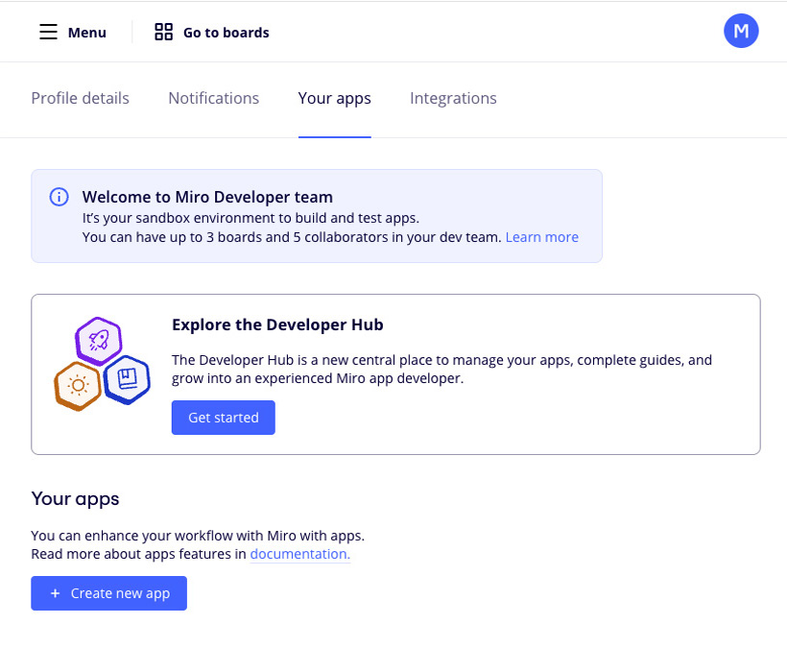Click the plus icon on the Create new app button

point(56,593)
